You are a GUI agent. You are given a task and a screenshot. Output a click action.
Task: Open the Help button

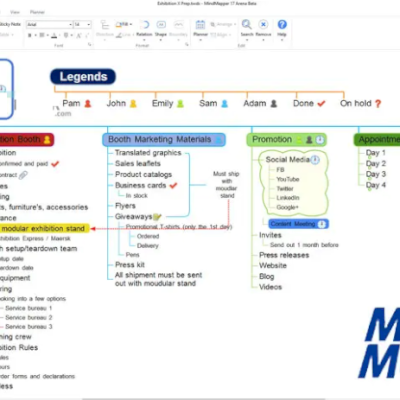coord(282,25)
